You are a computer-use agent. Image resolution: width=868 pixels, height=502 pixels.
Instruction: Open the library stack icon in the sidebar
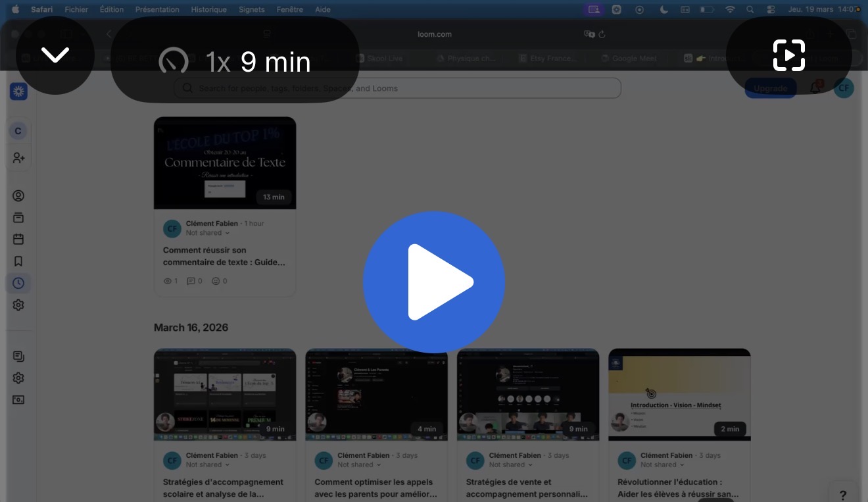click(18, 218)
